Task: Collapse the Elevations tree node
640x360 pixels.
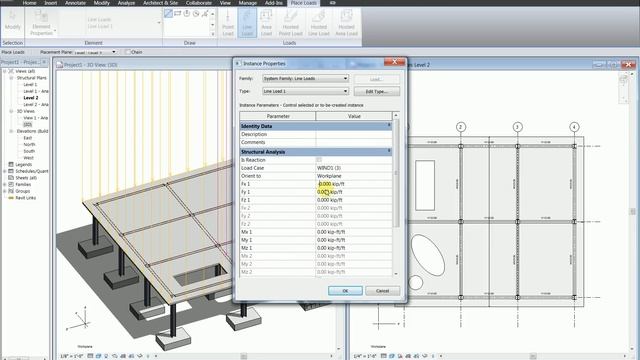Action: coord(11,131)
